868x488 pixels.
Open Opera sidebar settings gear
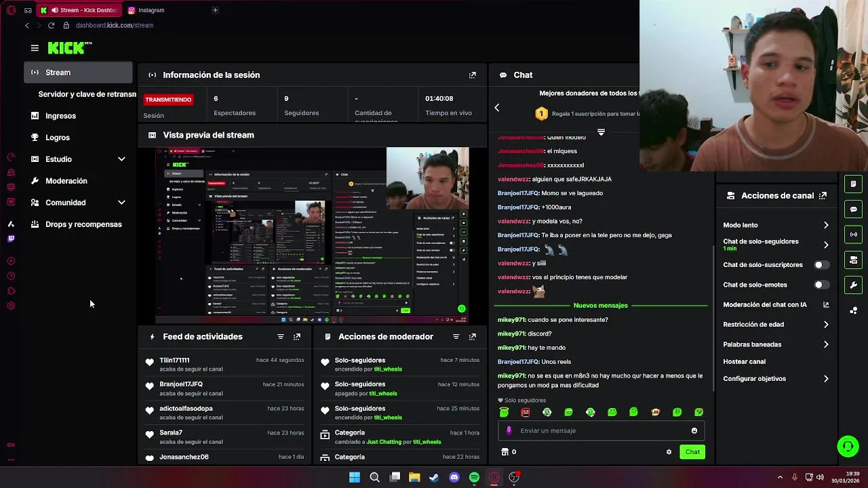pos(11,306)
